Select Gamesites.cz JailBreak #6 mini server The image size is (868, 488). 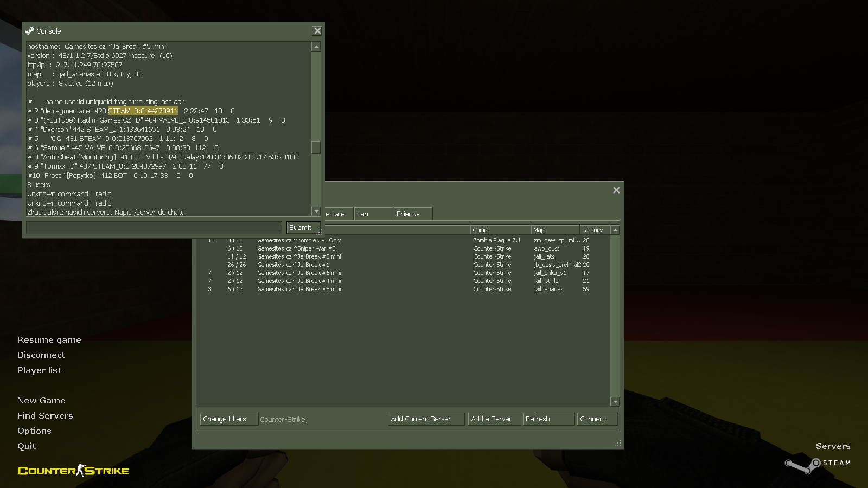(x=404, y=273)
